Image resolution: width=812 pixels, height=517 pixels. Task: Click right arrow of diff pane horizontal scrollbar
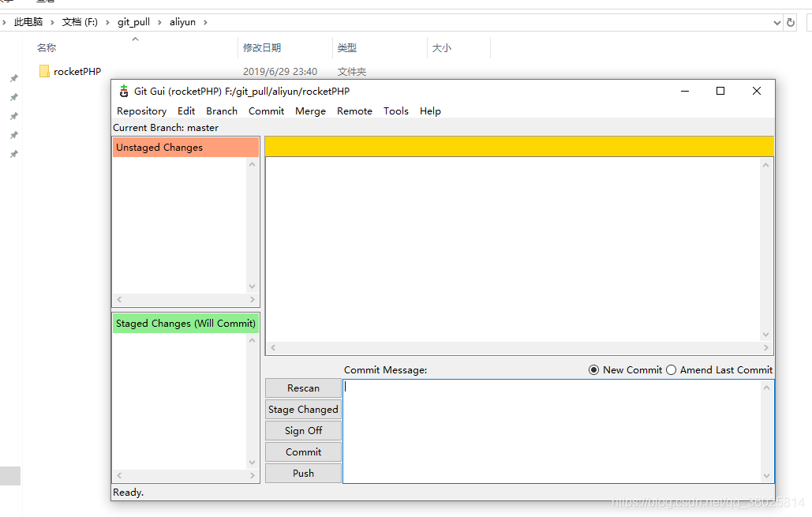click(x=766, y=347)
